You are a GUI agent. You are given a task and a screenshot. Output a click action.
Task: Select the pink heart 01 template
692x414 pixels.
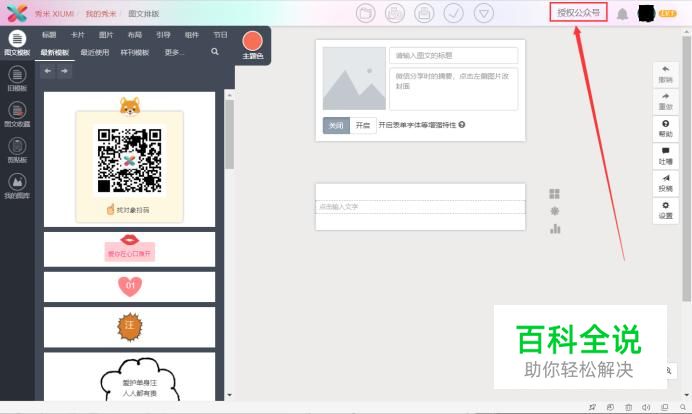pyautogui.click(x=129, y=287)
